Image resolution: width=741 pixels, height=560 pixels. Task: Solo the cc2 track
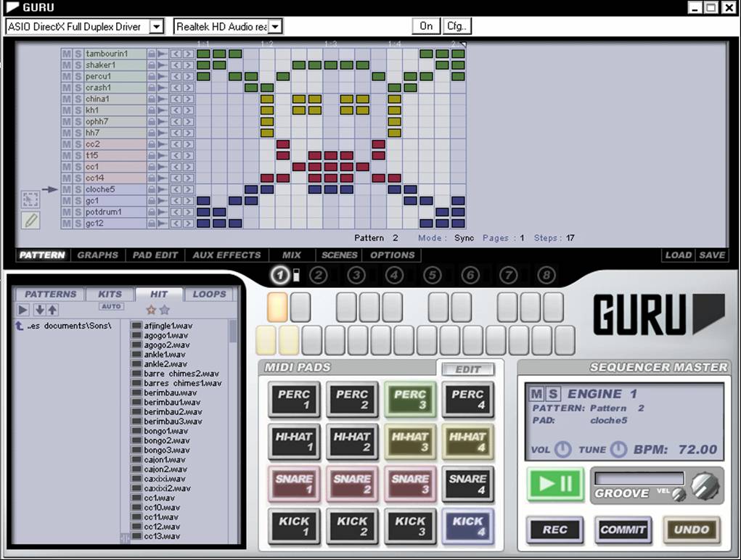[x=78, y=144]
